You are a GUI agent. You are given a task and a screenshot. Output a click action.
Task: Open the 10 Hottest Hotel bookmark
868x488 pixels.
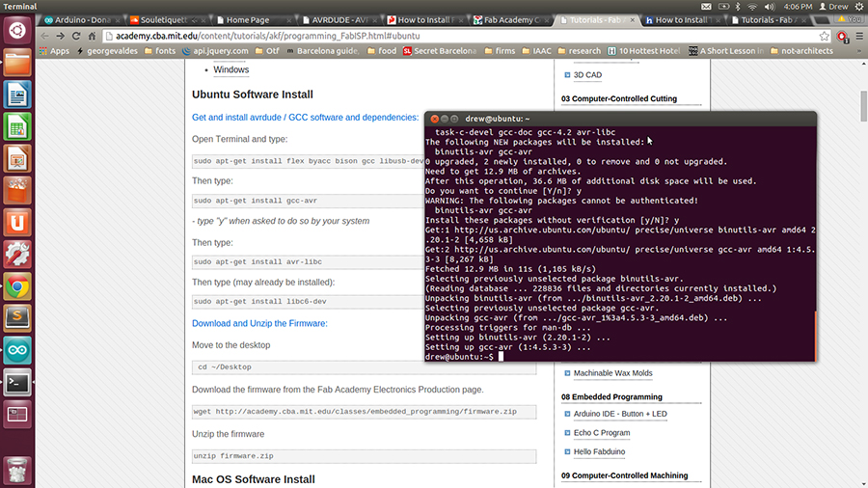644,51
